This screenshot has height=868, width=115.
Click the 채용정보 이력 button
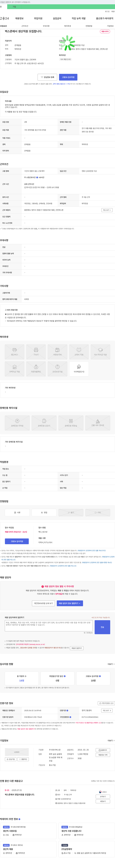[x=103, y=755]
